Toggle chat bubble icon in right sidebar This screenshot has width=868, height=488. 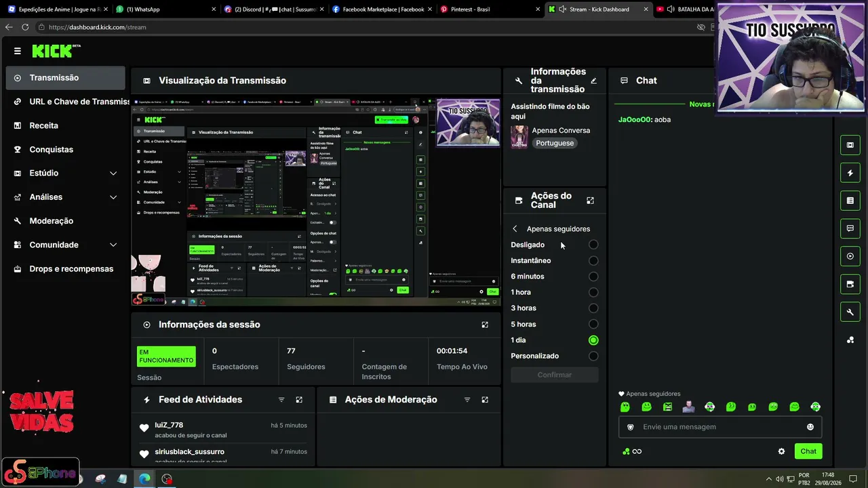[850, 228]
